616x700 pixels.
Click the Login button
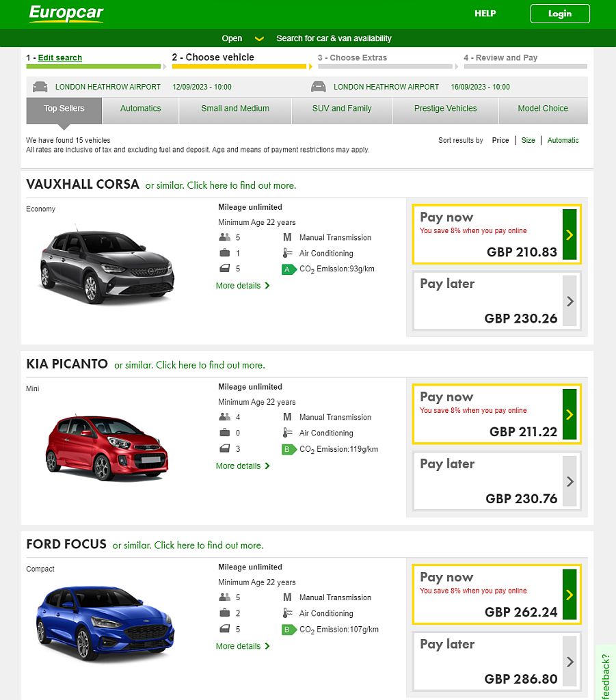[x=559, y=13]
